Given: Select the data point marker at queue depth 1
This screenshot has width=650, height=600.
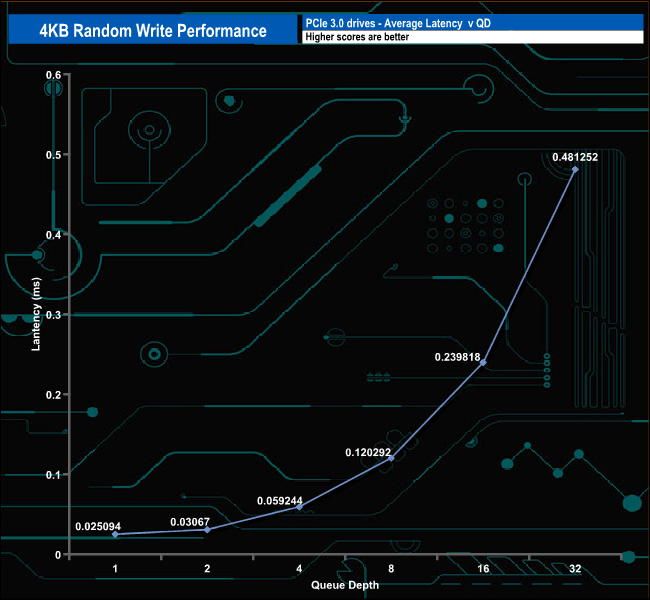Looking at the screenshot, I should pos(115,534).
